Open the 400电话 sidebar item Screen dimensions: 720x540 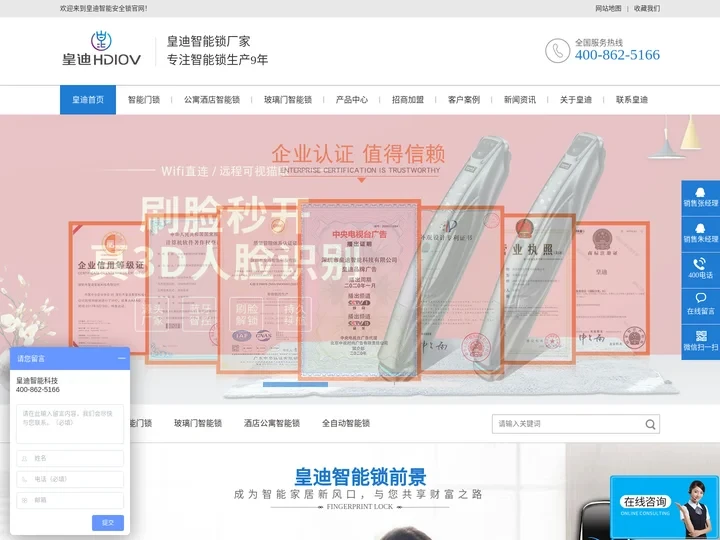(x=700, y=270)
